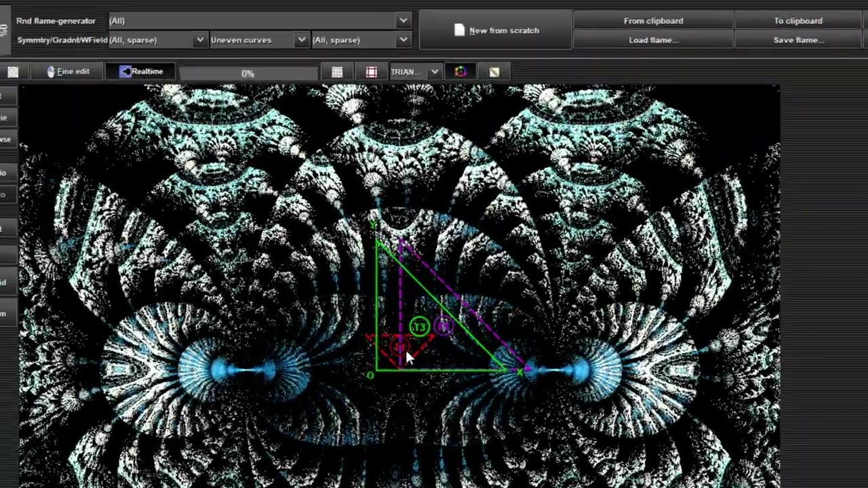Viewport: 868px width, 488px height.
Task: Click the red guides frame icon
Action: click(x=371, y=72)
